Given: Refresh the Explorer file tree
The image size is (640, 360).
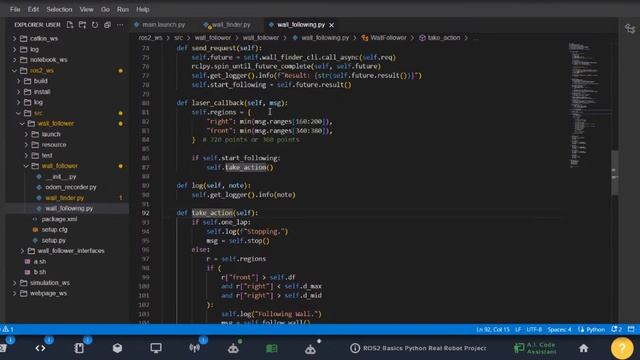Looking at the screenshot, I should 95,25.
